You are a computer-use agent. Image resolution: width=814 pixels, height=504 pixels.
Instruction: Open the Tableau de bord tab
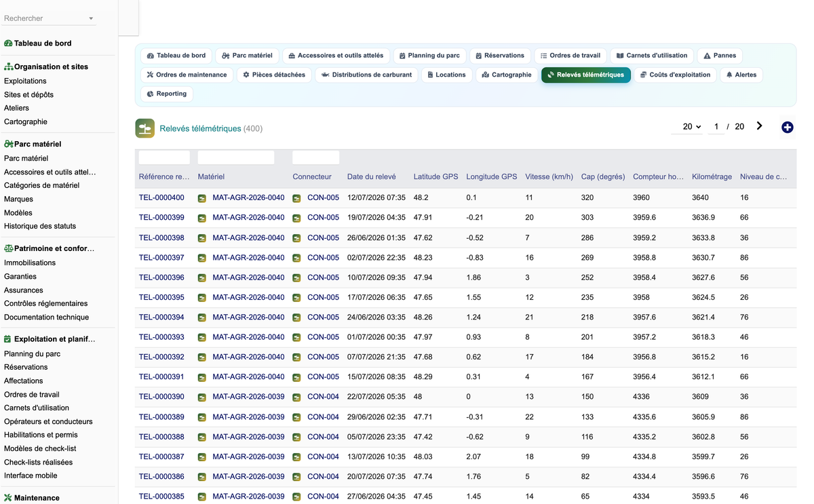tap(176, 56)
